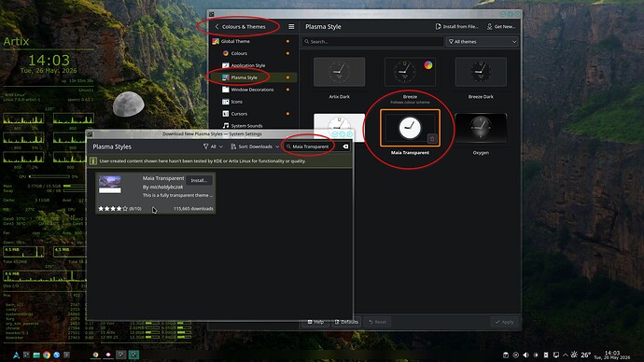Expand hidden system tray icons
Screen dimensions: 644x362
click(x=566, y=355)
